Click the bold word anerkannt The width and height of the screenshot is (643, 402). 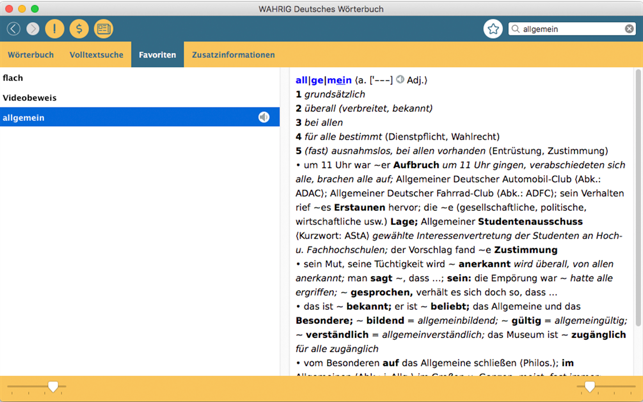[484, 264]
